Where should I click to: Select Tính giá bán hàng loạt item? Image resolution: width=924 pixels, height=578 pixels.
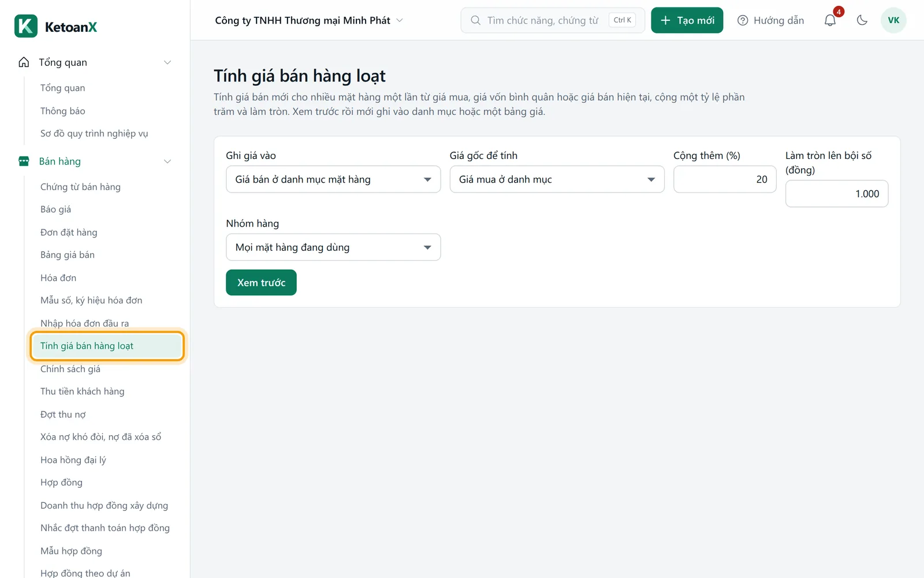point(107,346)
